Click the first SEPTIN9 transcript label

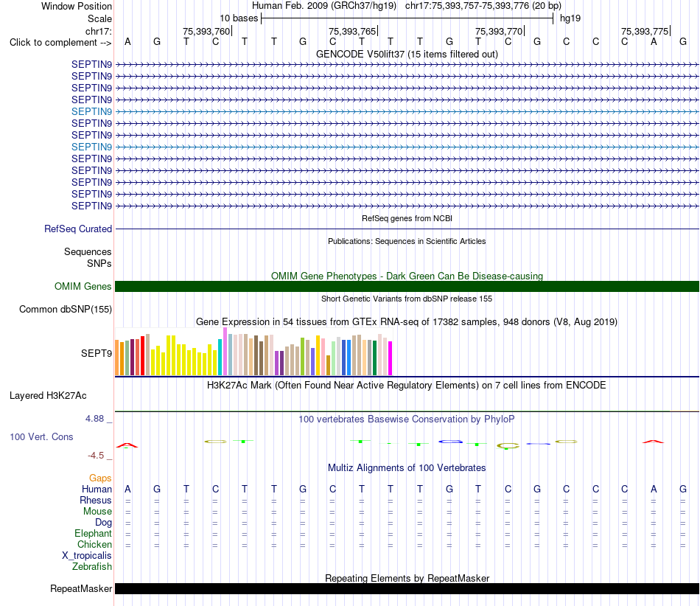[91, 64]
